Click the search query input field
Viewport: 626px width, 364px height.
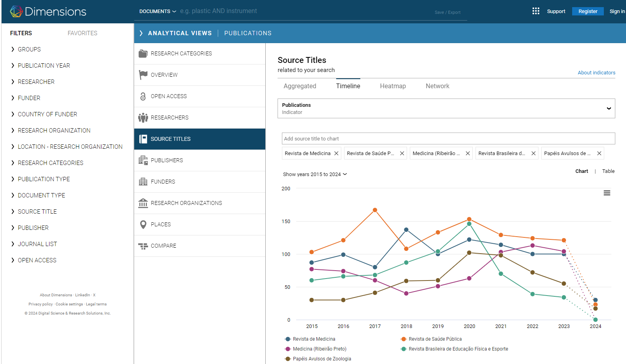[x=305, y=11]
